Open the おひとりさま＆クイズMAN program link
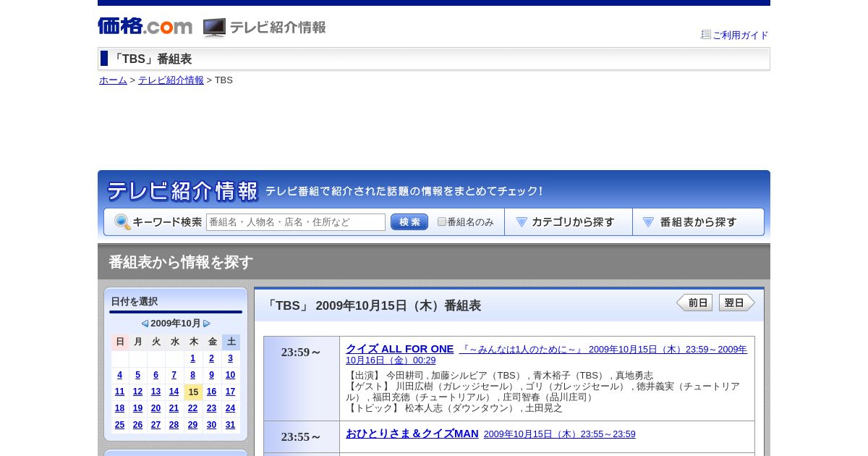 click(412, 434)
